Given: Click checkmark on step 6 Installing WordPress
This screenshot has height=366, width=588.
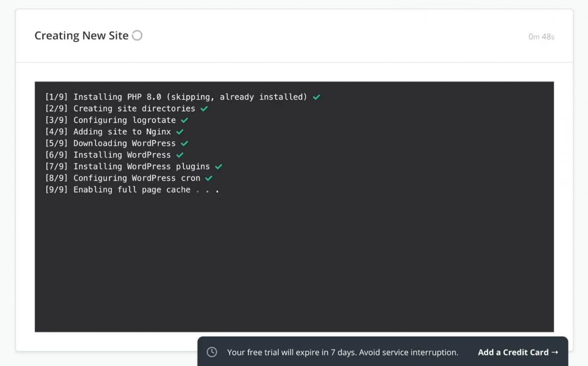Looking at the screenshot, I should pos(180,155).
